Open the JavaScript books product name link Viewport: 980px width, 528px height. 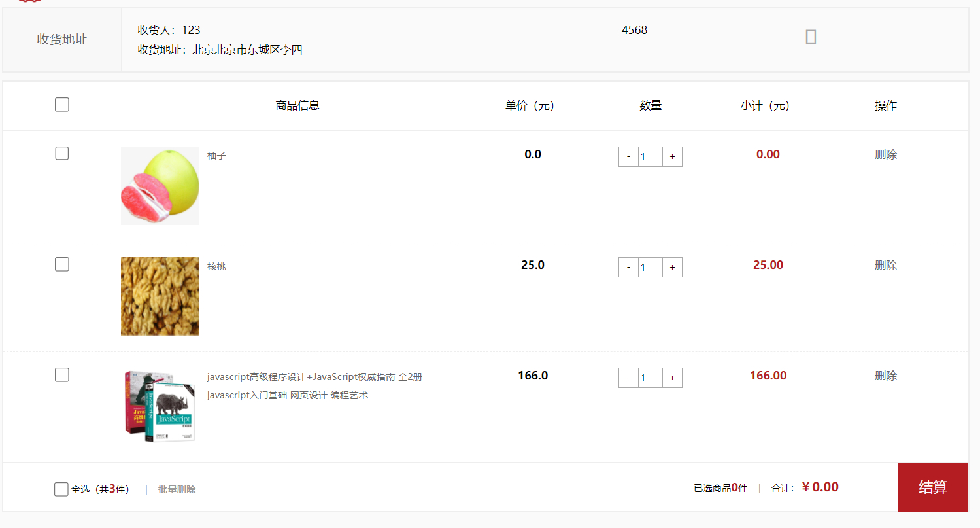pos(314,377)
